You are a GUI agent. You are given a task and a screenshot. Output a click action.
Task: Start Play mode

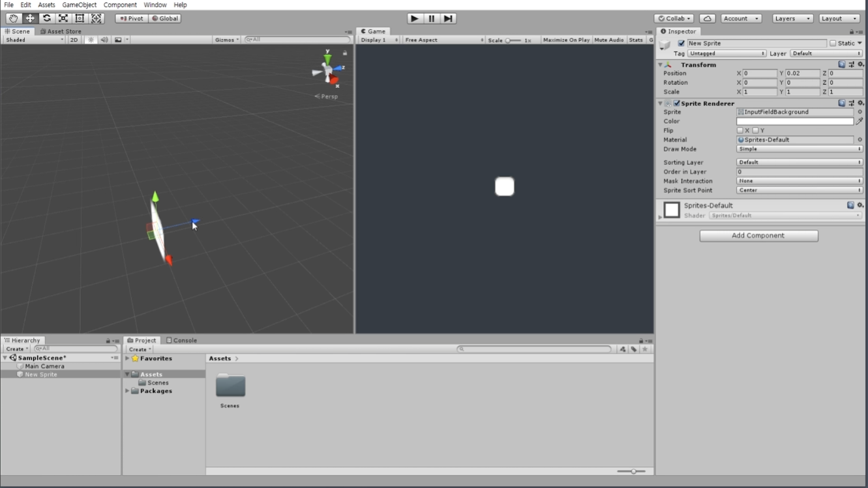click(415, 18)
